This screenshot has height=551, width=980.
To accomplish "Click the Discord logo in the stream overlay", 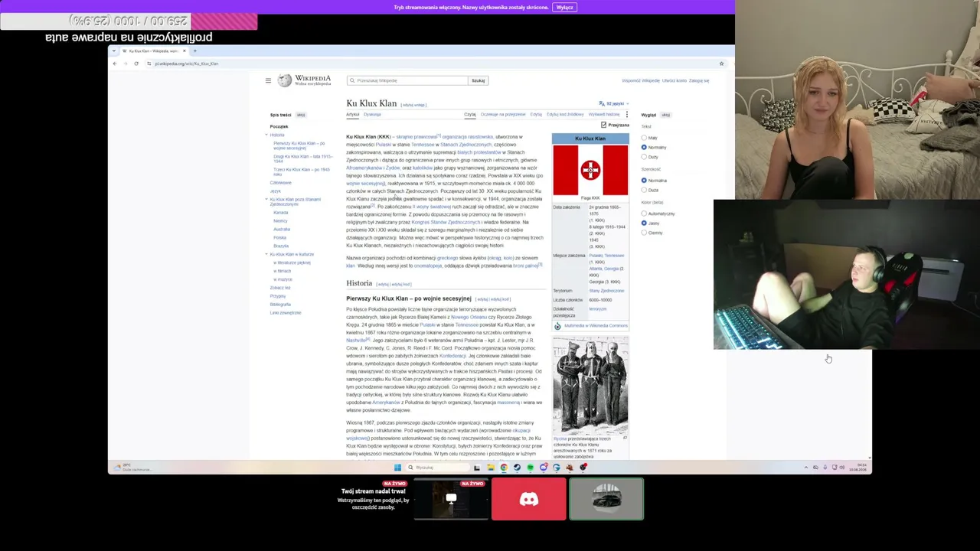I will (x=529, y=499).
